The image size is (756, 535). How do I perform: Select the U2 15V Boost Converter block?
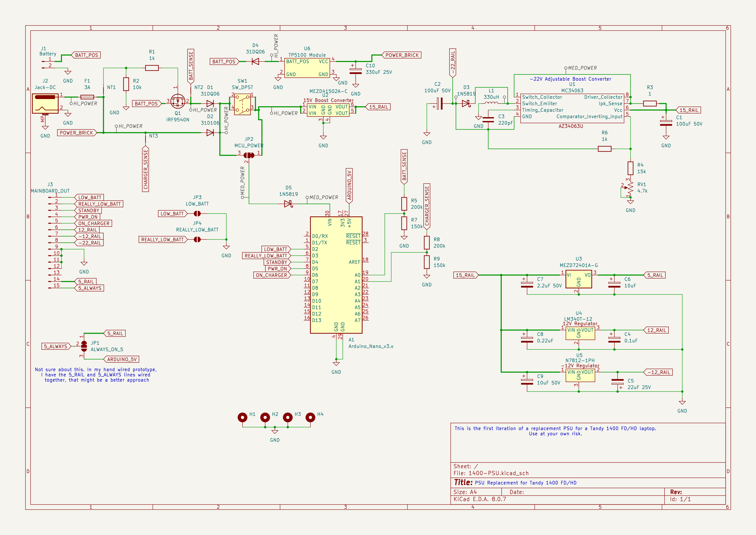point(328,110)
